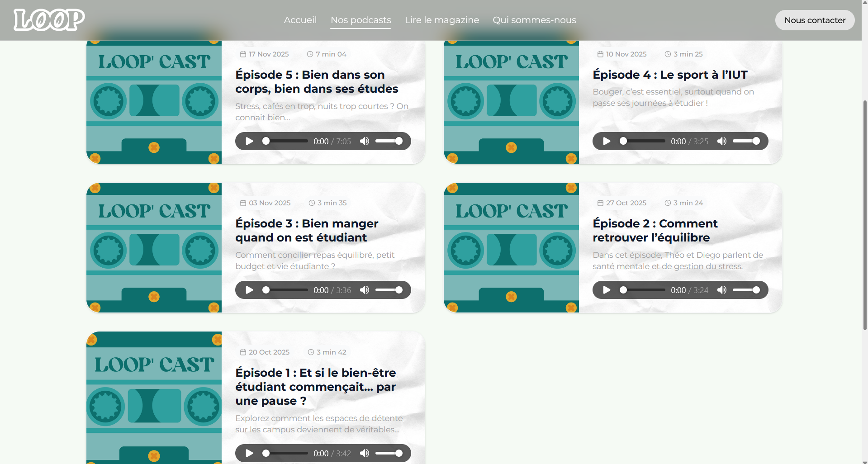The width and height of the screenshot is (868, 464).
Task: Play Épisode 5 audio
Action: (x=249, y=141)
